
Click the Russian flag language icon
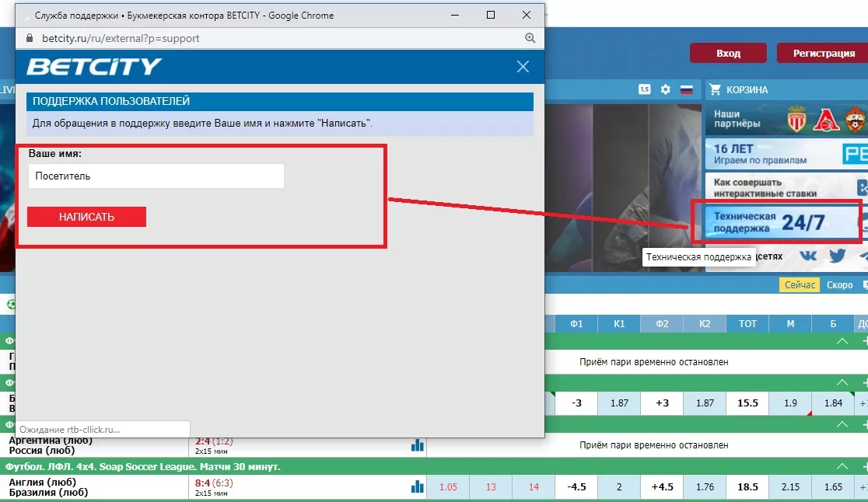686,89
